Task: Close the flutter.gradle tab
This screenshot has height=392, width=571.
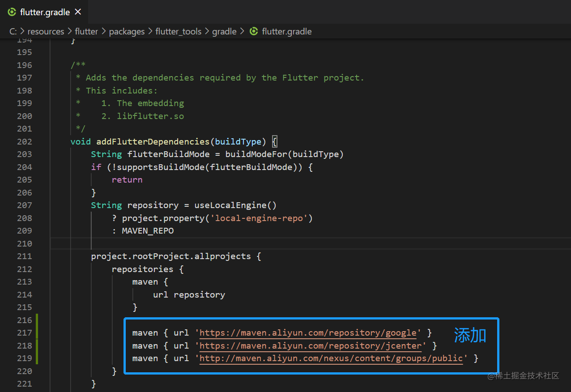Action: (78, 12)
